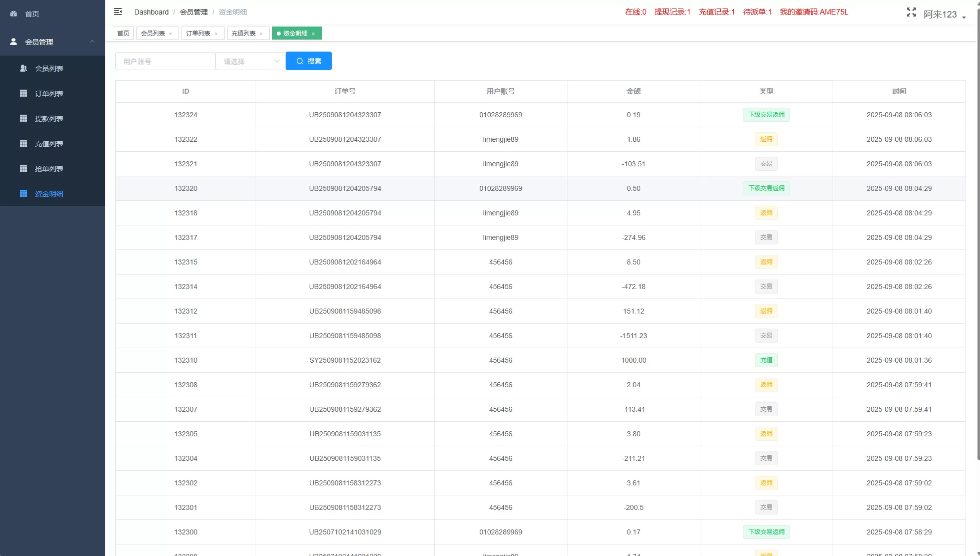Open the 请选择 type dropdown
This screenshot has height=556, width=980.
pos(250,61)
